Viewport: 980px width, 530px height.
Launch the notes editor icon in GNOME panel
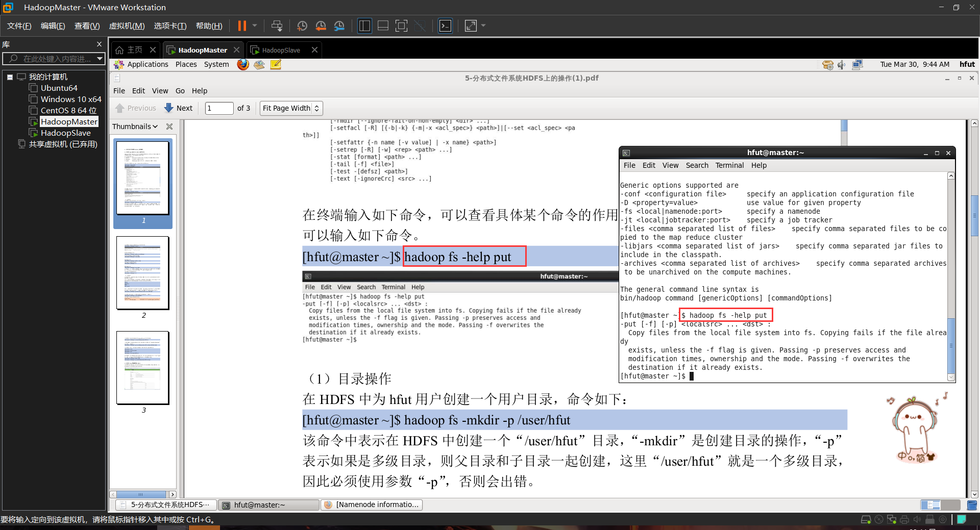(276, 64)
